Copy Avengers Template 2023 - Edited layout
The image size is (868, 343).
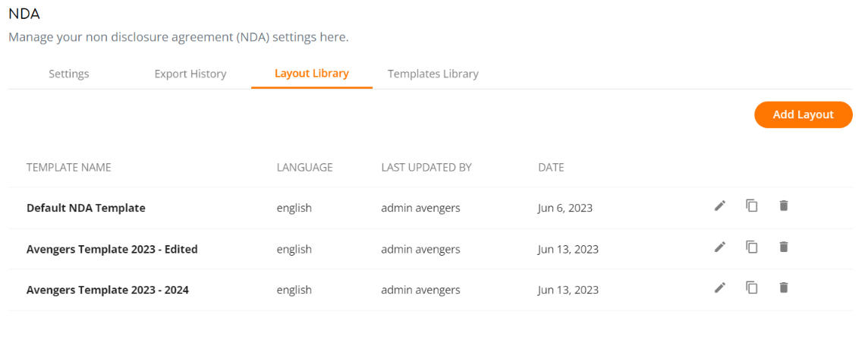pos(751,247)
